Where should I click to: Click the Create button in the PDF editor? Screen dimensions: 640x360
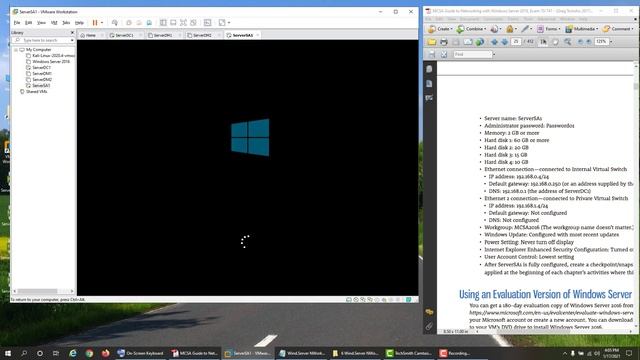pos(440,29)
